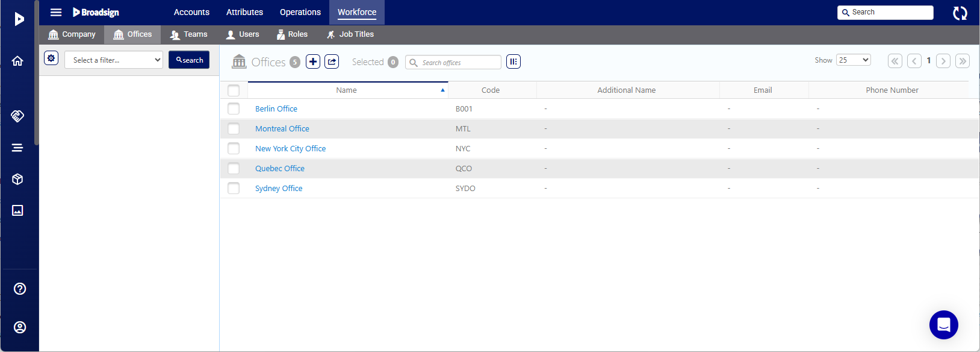Open the Job Titles tab

coord(350,34)
